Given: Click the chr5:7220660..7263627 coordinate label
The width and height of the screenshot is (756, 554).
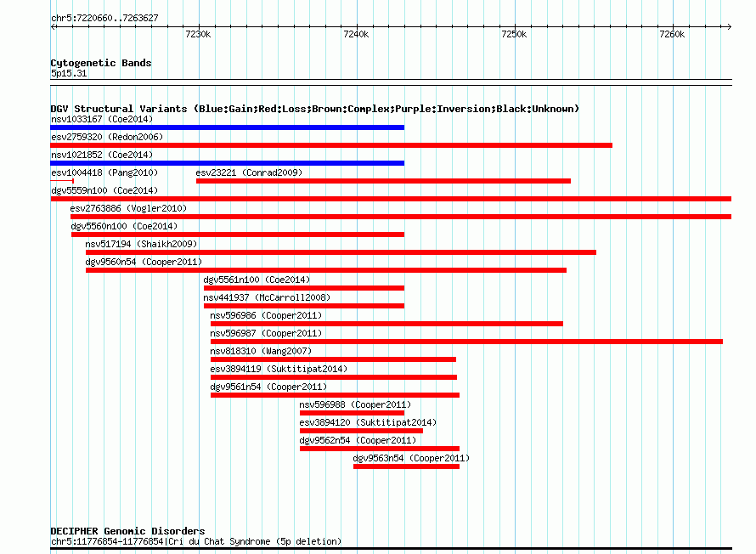Looking at the screenshot, I should tap(104, 18).
